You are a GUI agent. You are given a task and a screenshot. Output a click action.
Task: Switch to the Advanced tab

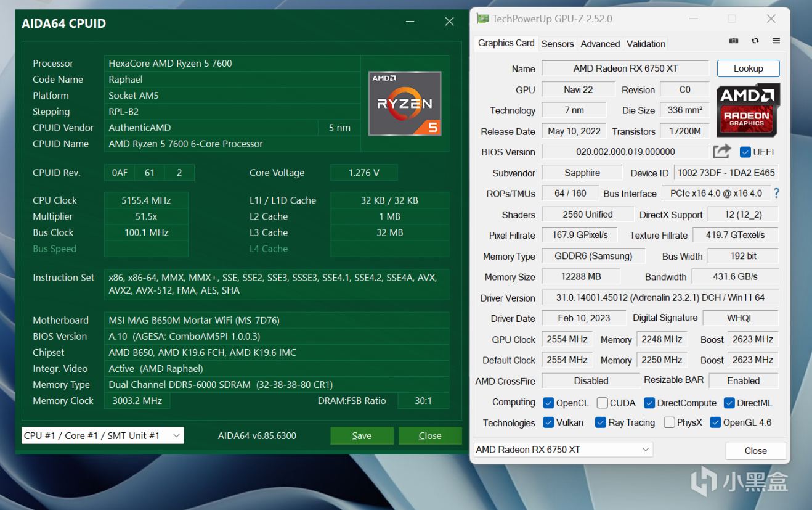tap(600, 44)
